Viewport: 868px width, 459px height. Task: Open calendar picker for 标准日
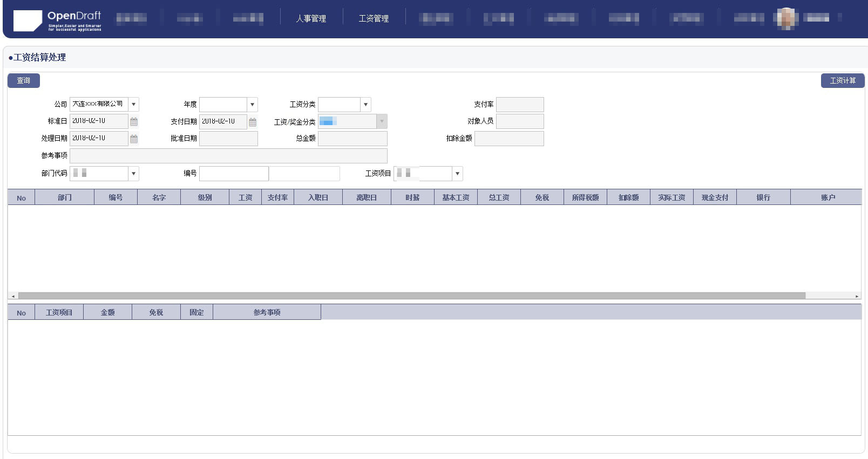pyautogui.click(x=134, y=122)
